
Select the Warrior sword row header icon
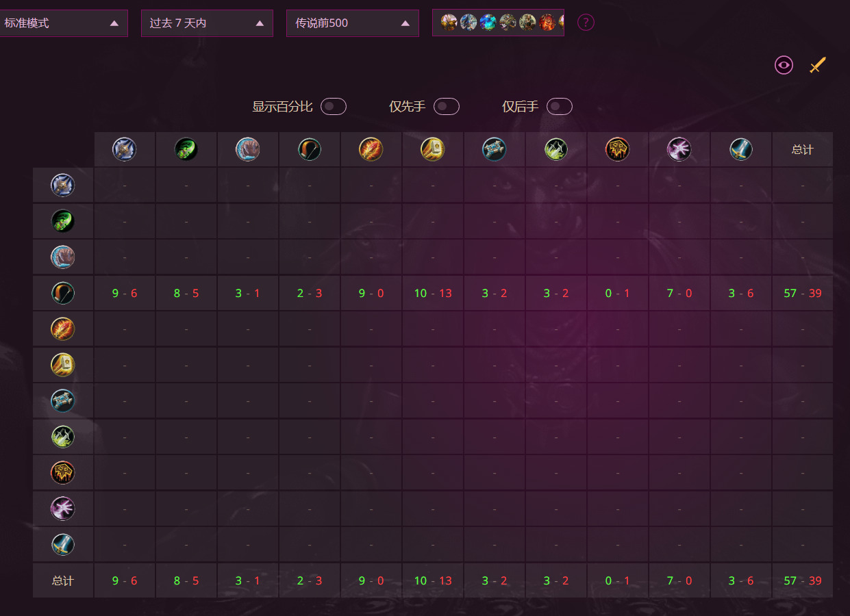coord(63,544)
